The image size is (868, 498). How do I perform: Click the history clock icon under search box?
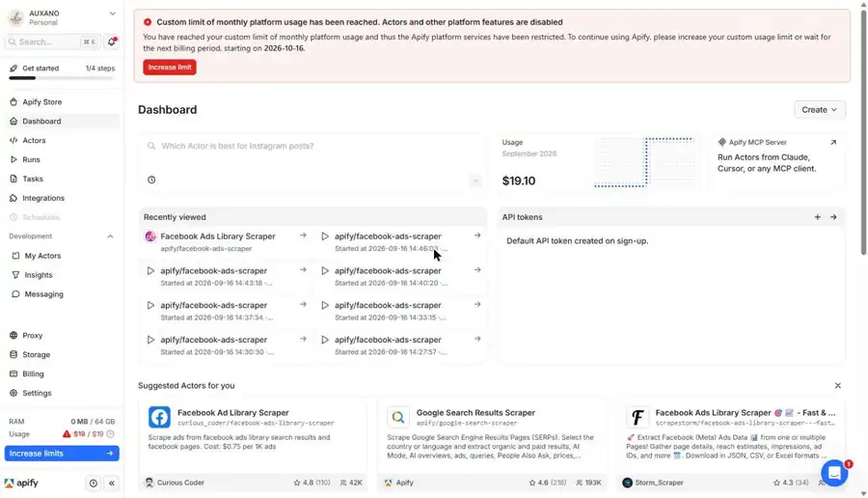click(151, 180)
